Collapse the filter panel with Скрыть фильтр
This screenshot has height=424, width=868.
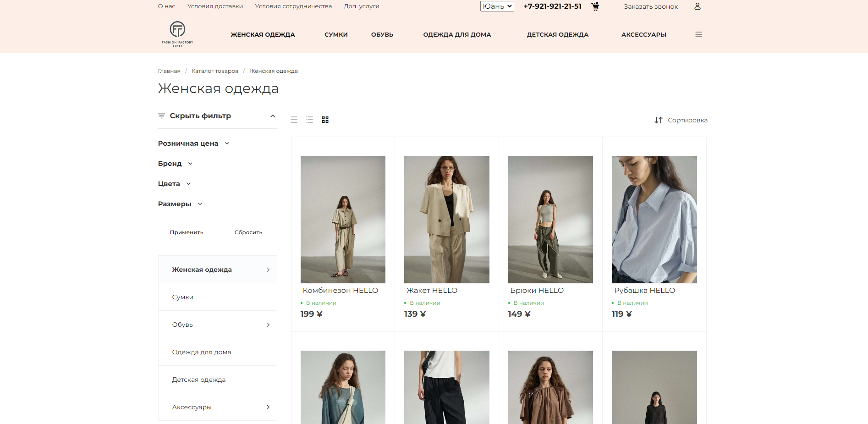coord(200,116)
